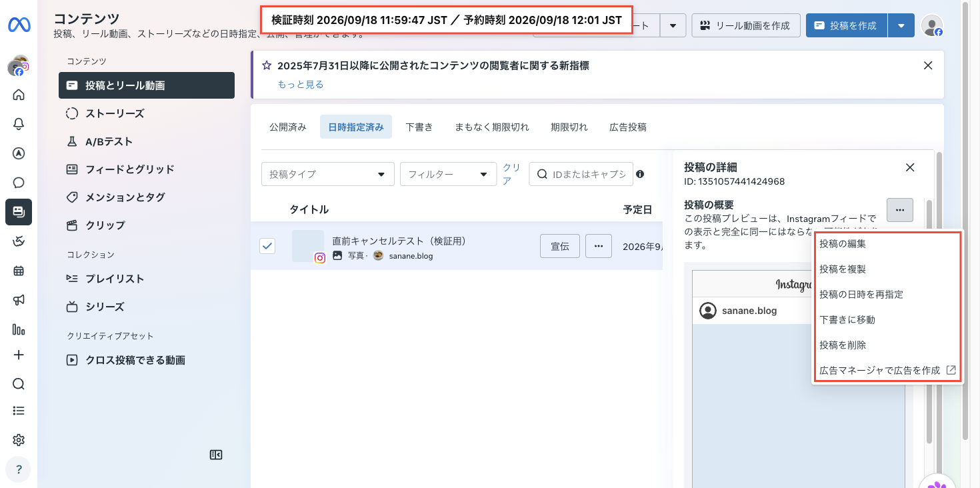Click the Meta logo icon

point(18,25)
